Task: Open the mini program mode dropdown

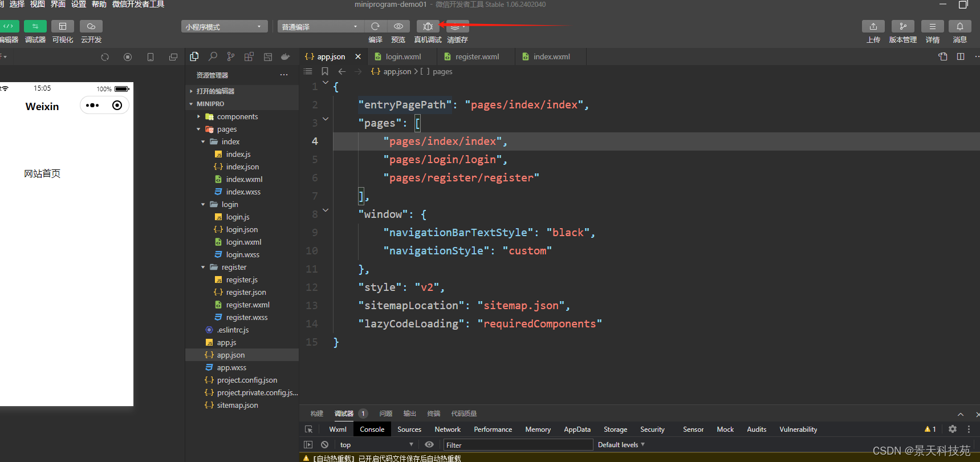Action: click(x=225, y=27)
